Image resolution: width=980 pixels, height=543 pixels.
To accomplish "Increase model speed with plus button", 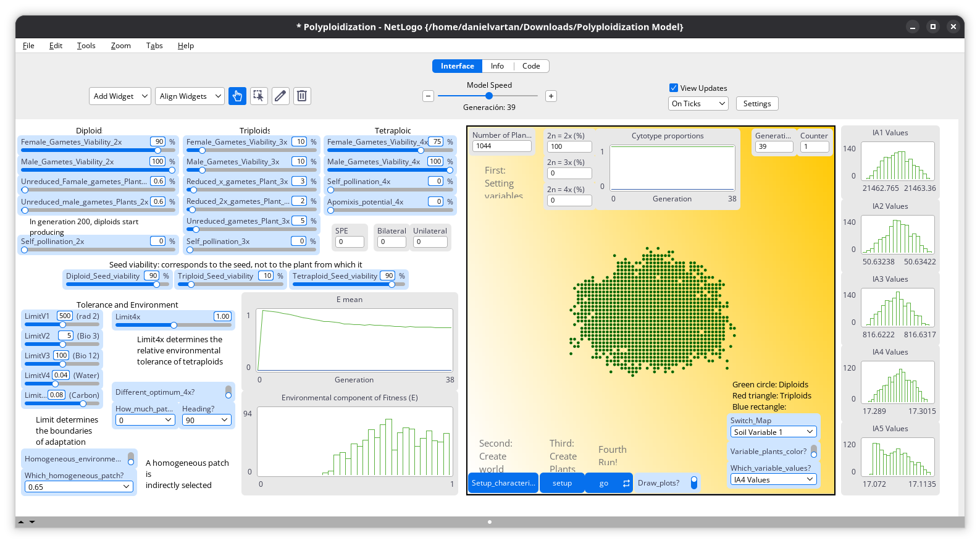I will coord(551,96).
